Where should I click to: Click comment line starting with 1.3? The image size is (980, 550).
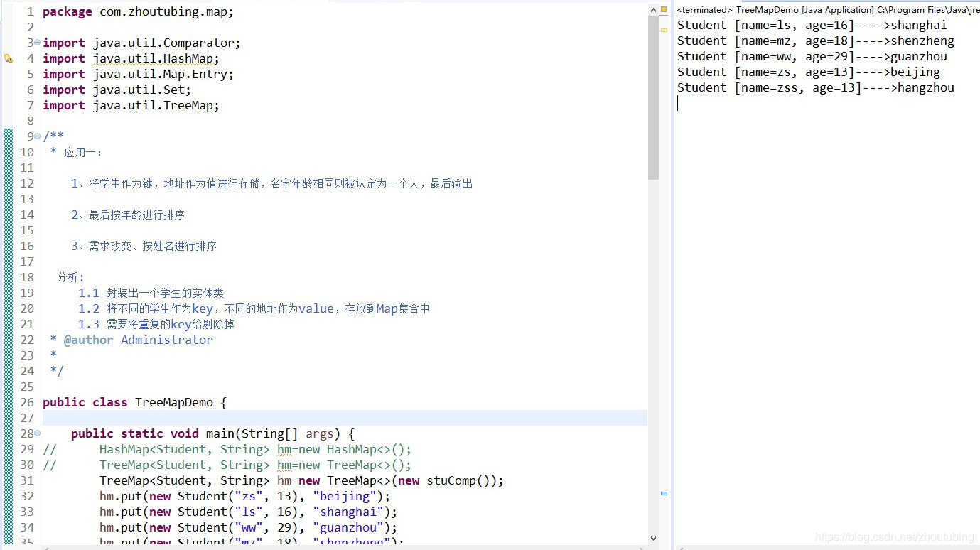pos(156,324)
